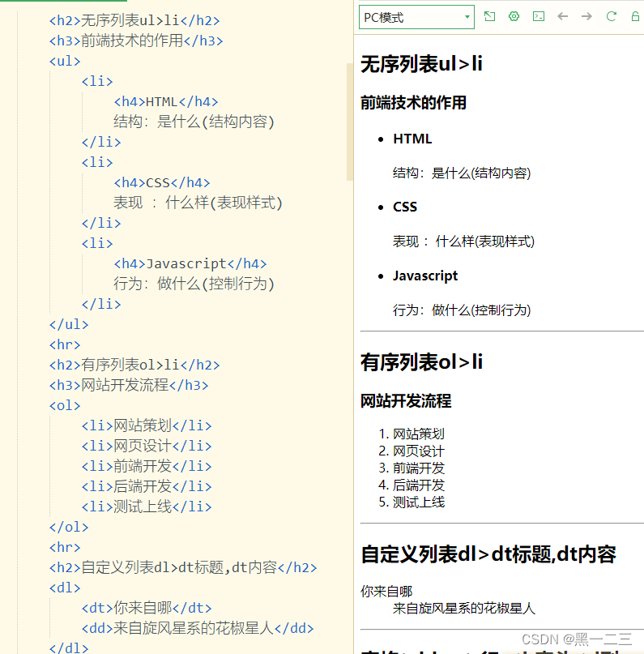The width and height of the screenshot is (644, 654).
Task: Click the code line <dt>你来自哪</dt>
Action: coord(147,608)
